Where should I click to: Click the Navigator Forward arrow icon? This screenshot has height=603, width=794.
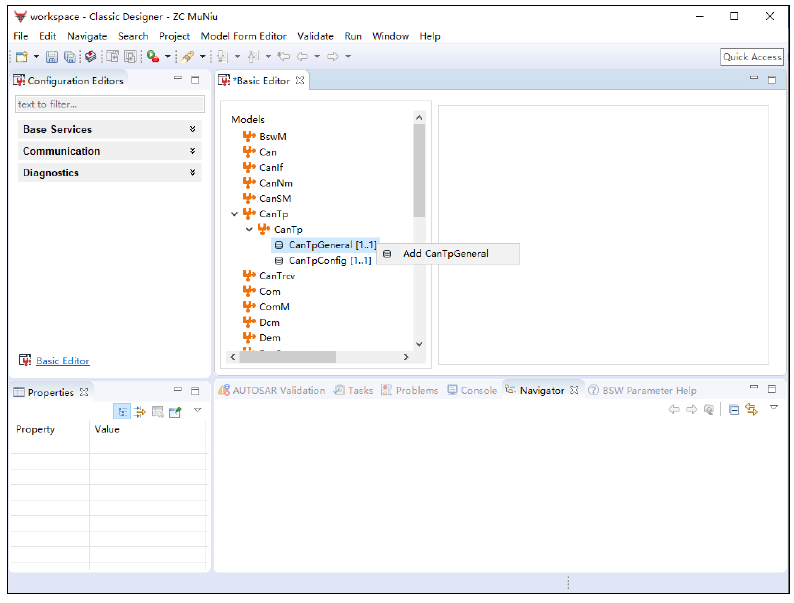[691, 410]
